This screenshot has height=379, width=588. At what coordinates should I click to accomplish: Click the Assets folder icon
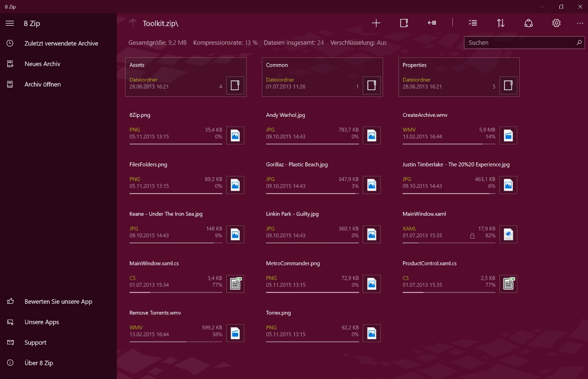click(x=235, y=86)
